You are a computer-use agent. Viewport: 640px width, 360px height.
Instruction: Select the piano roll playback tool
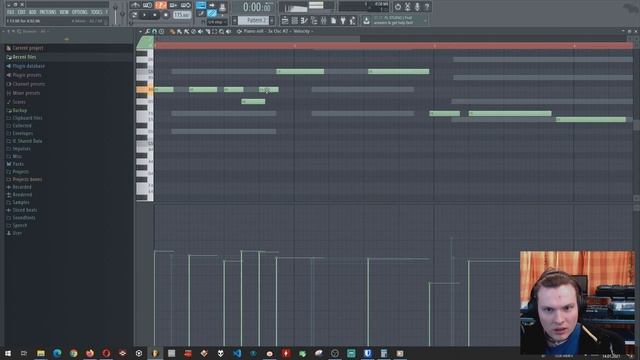coord(228,31)
